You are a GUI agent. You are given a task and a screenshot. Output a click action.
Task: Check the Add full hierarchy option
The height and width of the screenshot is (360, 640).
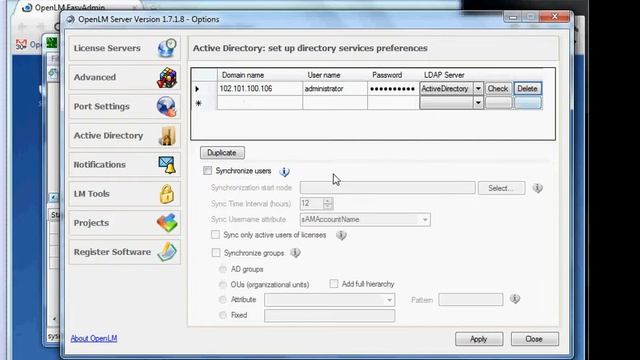click(x=333, y=284)
